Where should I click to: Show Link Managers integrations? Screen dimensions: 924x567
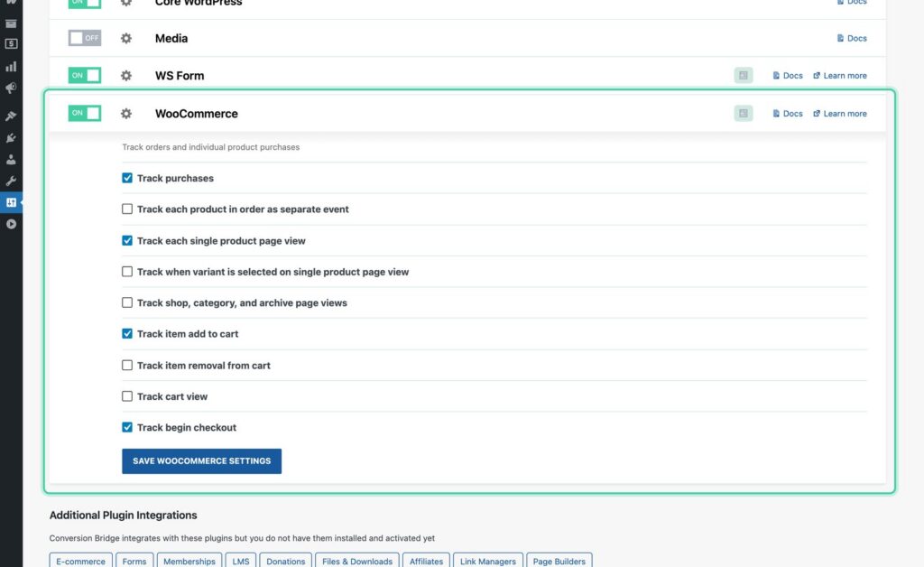(488, 561)
